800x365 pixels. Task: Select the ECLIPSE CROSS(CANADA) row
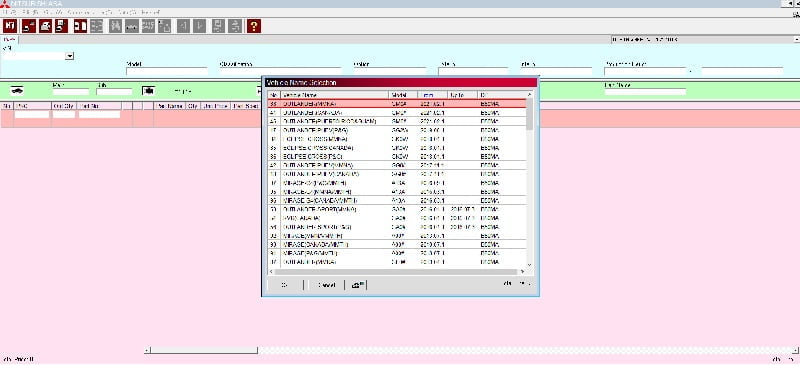pos(397,148)
